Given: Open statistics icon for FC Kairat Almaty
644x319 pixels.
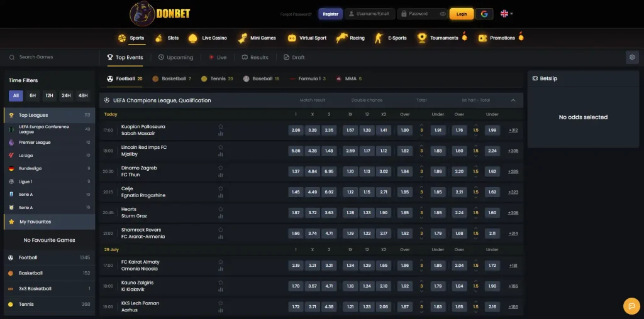Looking at the screenshot, I should pos(221,269).
